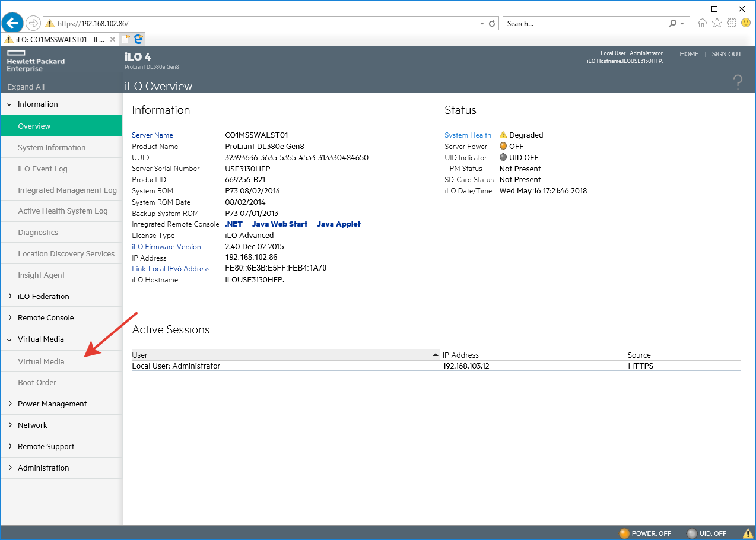This screenshot has height=540, width=756.
Task: Click iLO Firmware Version link
Action: point(166,247)
